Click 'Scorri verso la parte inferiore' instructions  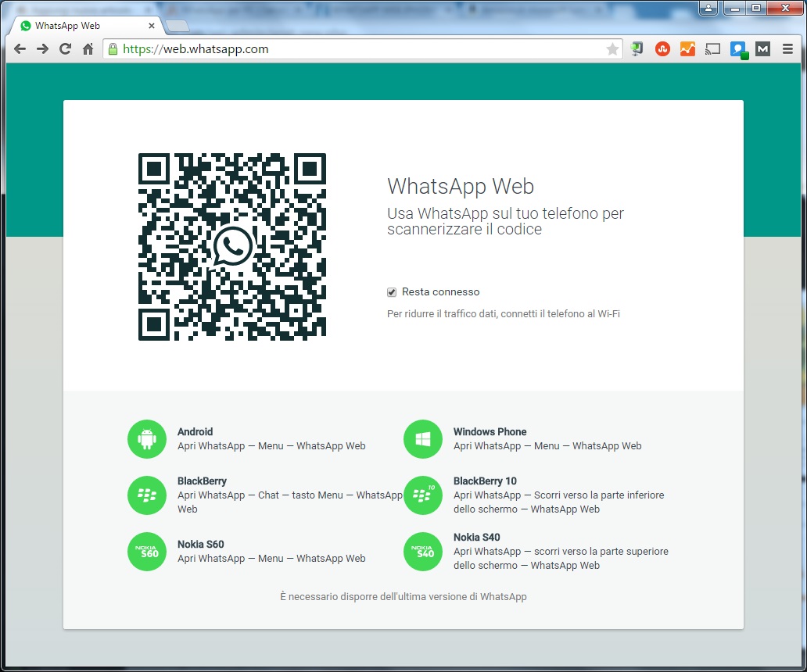click(559, 502)
